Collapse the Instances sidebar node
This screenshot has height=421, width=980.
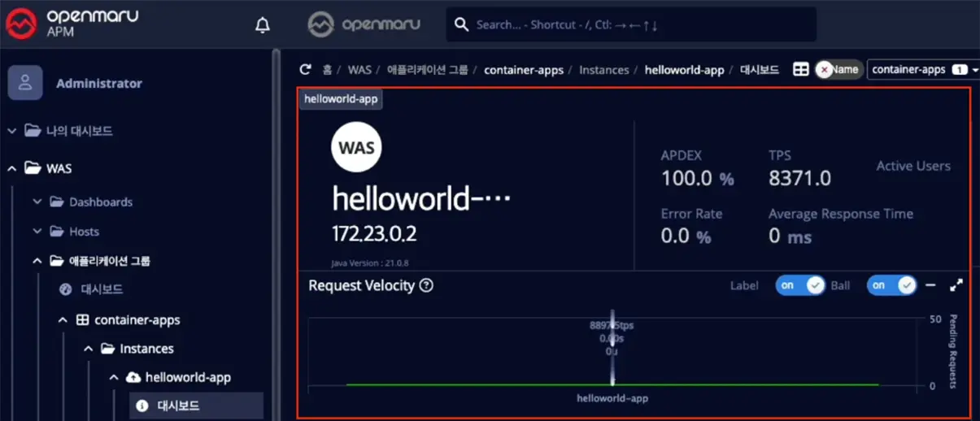(88, 349)
